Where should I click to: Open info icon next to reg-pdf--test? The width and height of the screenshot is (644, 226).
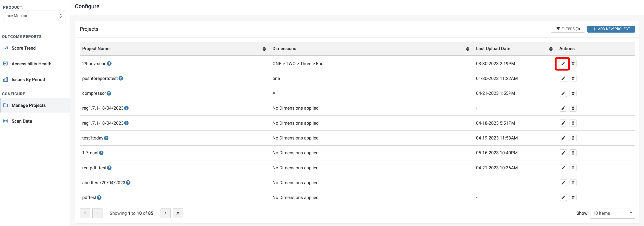109,168
